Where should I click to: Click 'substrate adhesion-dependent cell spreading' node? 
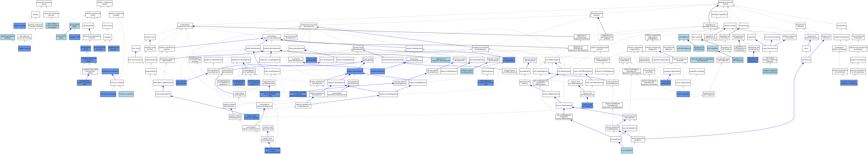(x=702, y=60)
